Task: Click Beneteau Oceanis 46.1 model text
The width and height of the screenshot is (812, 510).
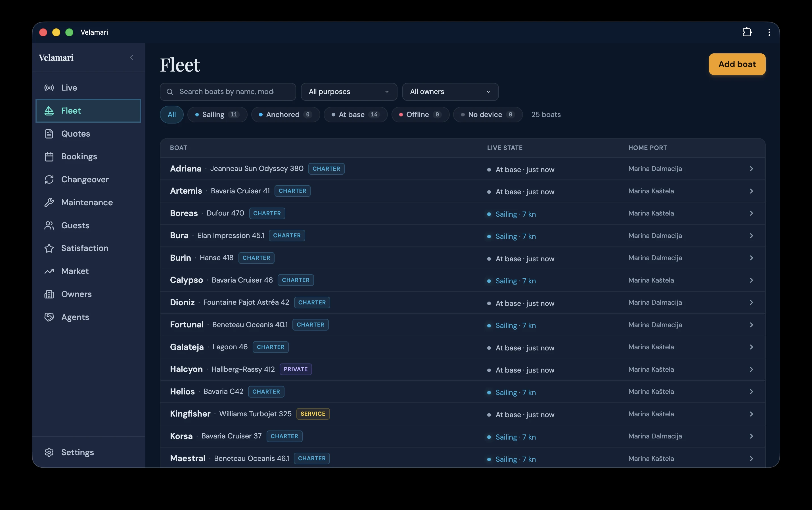Action: 252,458
